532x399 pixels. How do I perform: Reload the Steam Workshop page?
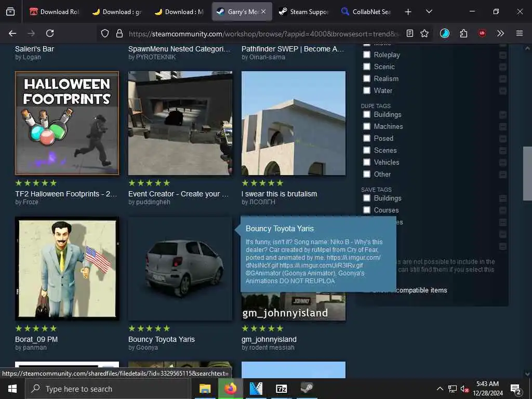tap(50, 33)
